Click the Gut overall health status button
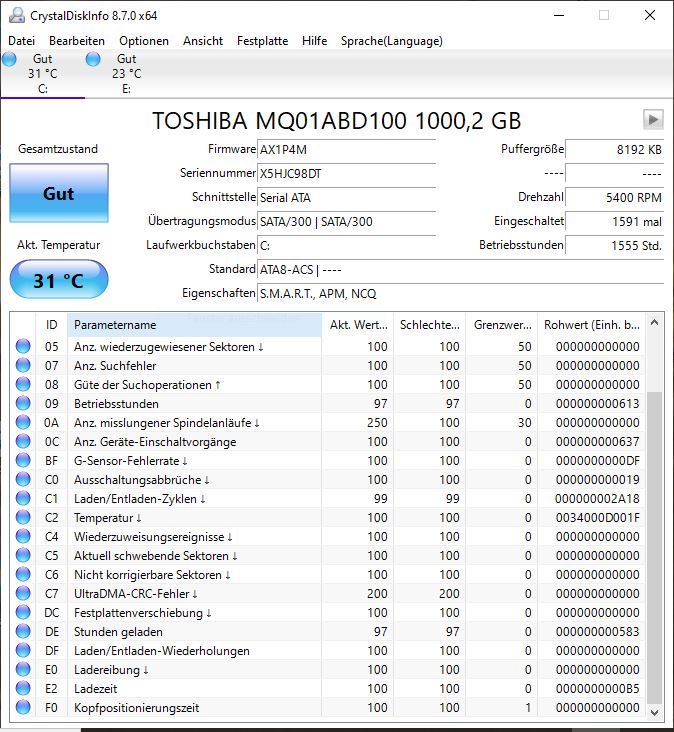The width and height of the screenshot is (674, 732). 59,193
